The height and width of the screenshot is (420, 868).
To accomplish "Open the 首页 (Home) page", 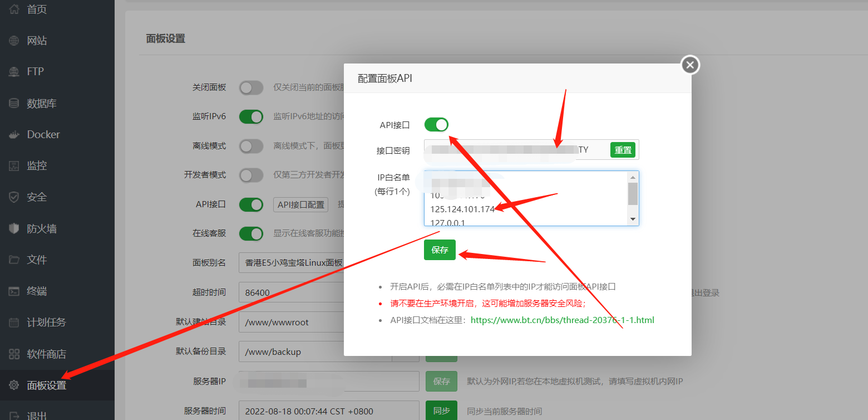I will 37,9.
